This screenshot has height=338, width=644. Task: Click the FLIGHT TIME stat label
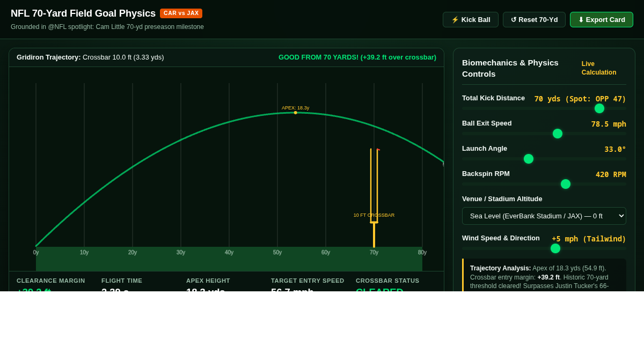point(122,281)
